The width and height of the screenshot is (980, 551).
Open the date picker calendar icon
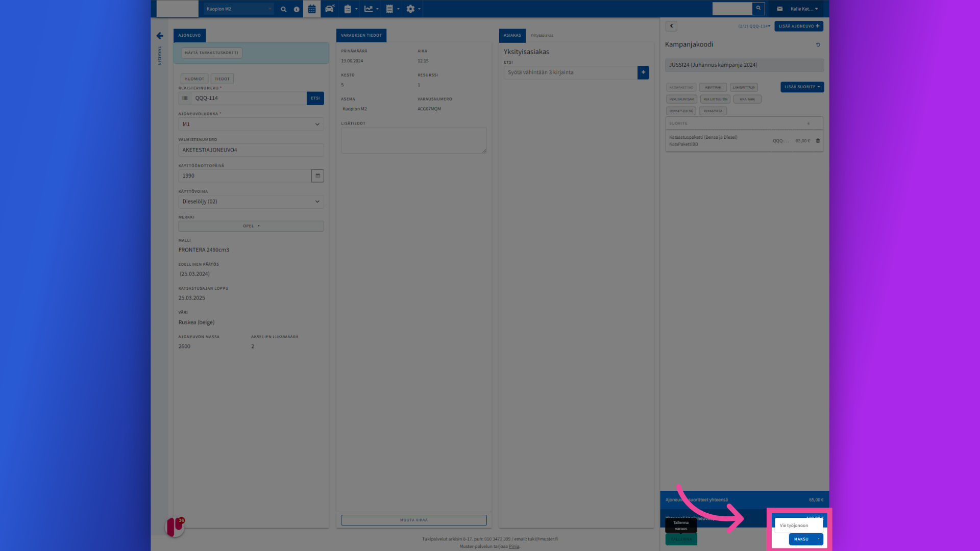[317, 176]
